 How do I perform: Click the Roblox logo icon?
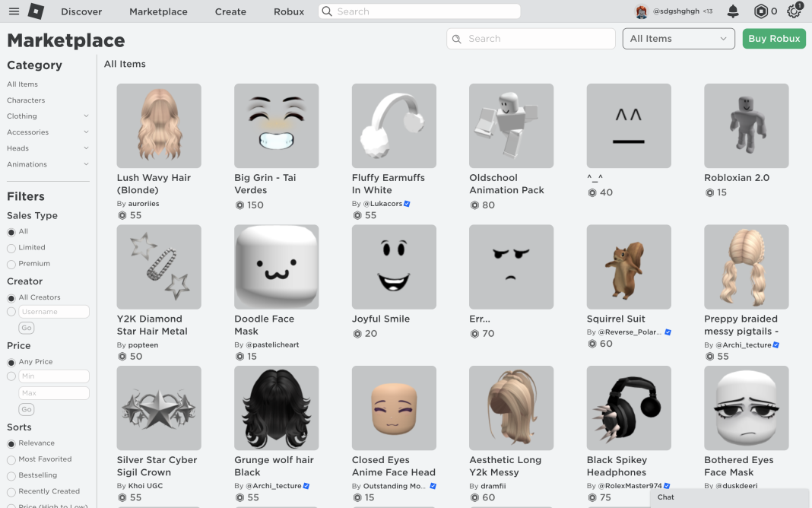[x=36, y=11]
